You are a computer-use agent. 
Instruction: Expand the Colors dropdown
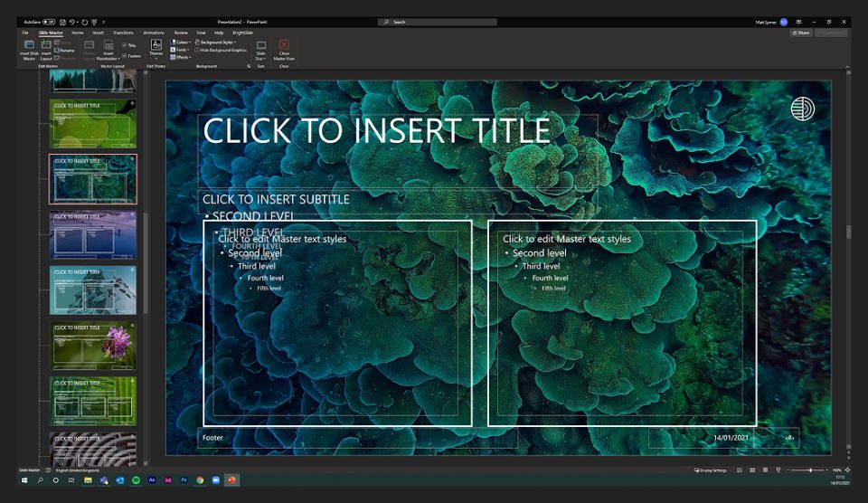pos(180,42)
